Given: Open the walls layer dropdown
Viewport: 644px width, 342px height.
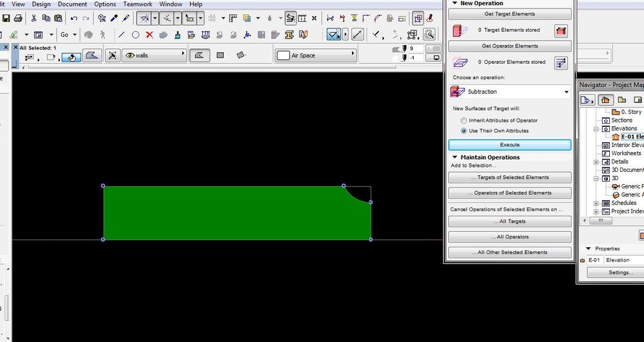Looking at the screenshot, I should pos(154,55).
